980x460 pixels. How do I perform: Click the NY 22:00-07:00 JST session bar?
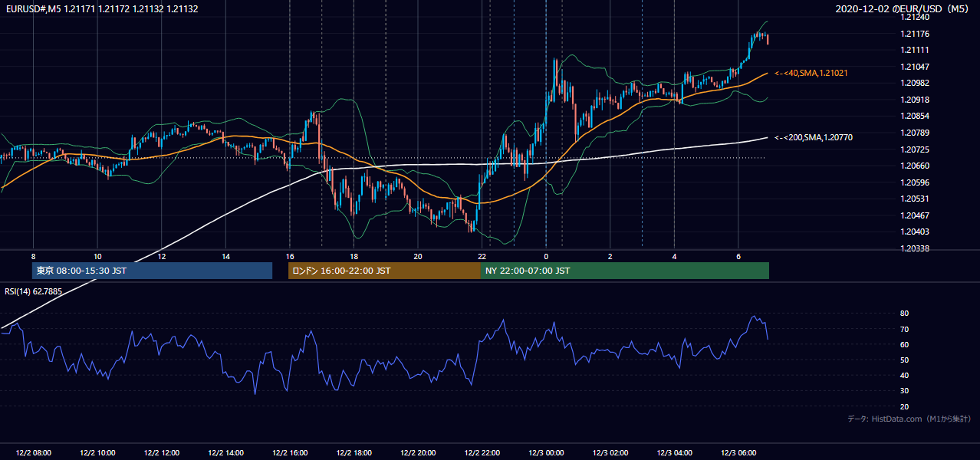[x=625, y=271]
